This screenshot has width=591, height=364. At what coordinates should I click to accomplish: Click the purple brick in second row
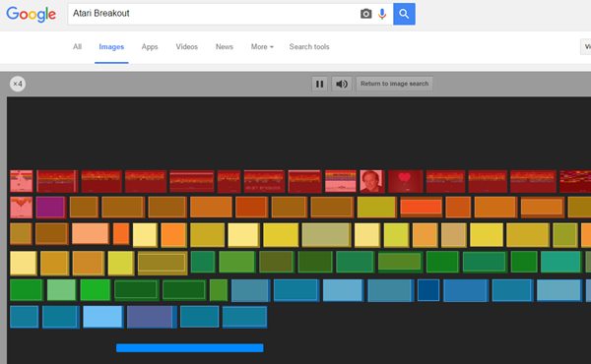click(51, 207)
